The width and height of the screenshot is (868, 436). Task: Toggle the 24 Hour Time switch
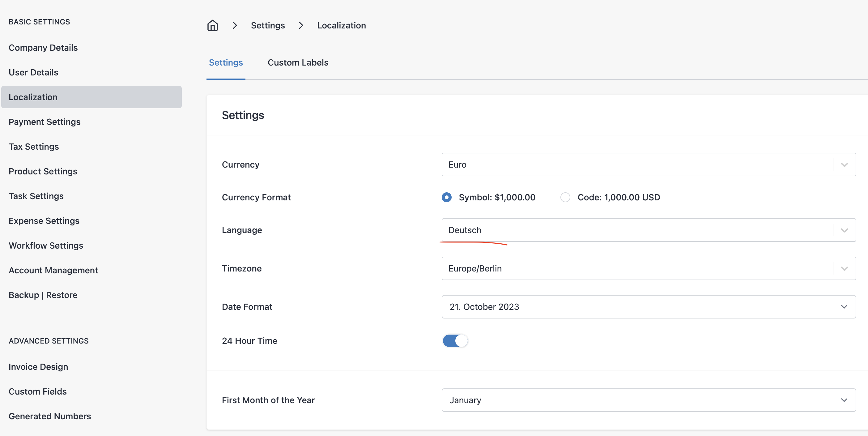tap(455, 341)
